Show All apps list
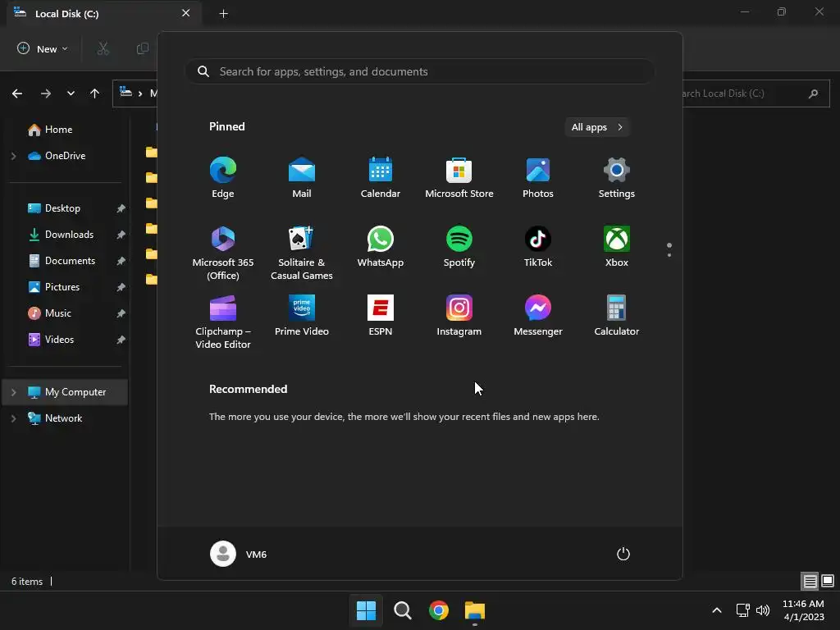Viewport: 840px width, 630px height. [x=597, y=127]
